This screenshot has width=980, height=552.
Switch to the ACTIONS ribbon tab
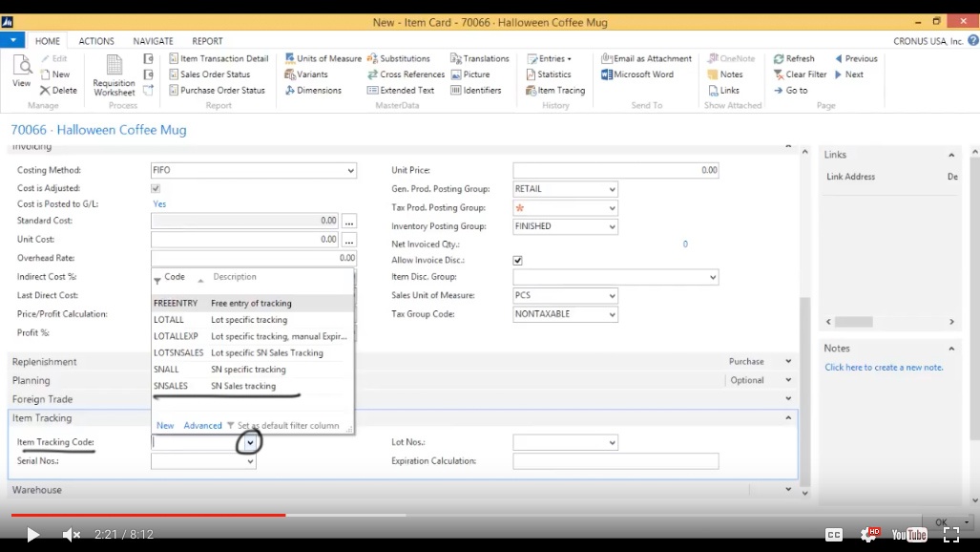(x=96, y=41)
